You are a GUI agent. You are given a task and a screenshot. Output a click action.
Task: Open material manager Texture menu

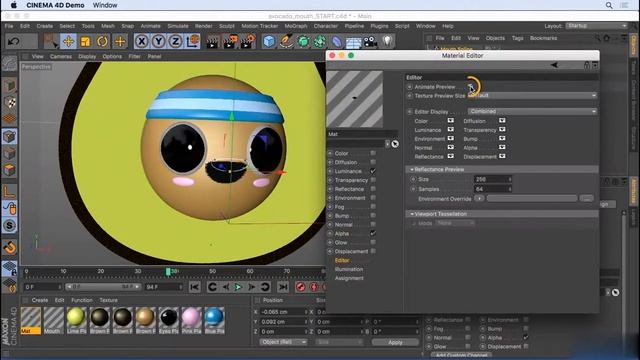pos(109,300)
